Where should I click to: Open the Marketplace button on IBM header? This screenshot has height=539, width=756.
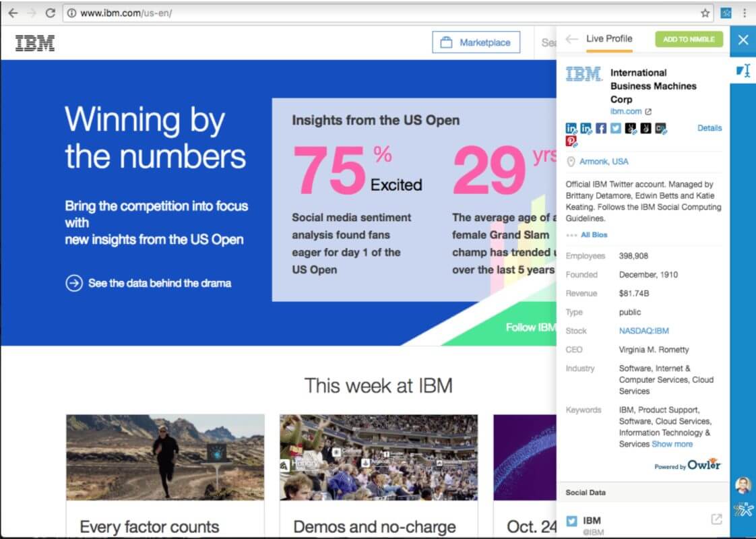click(x=476, y=42)
